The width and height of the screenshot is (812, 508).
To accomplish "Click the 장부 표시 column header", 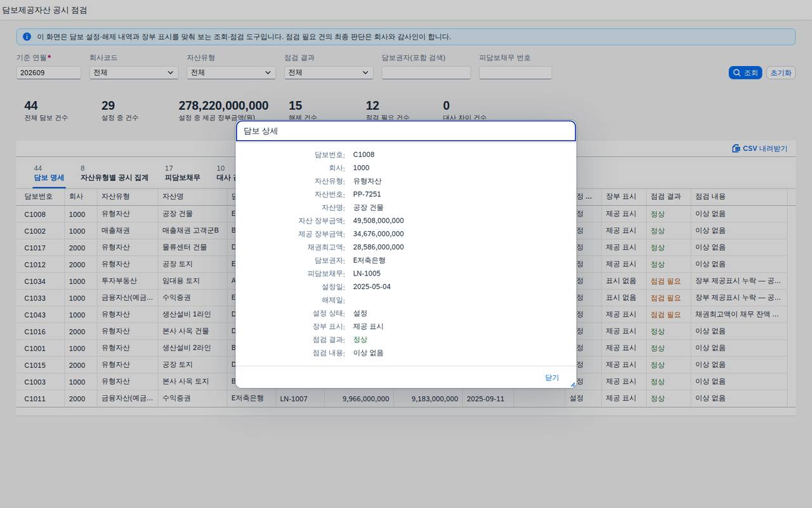I will tap(624, 197).
